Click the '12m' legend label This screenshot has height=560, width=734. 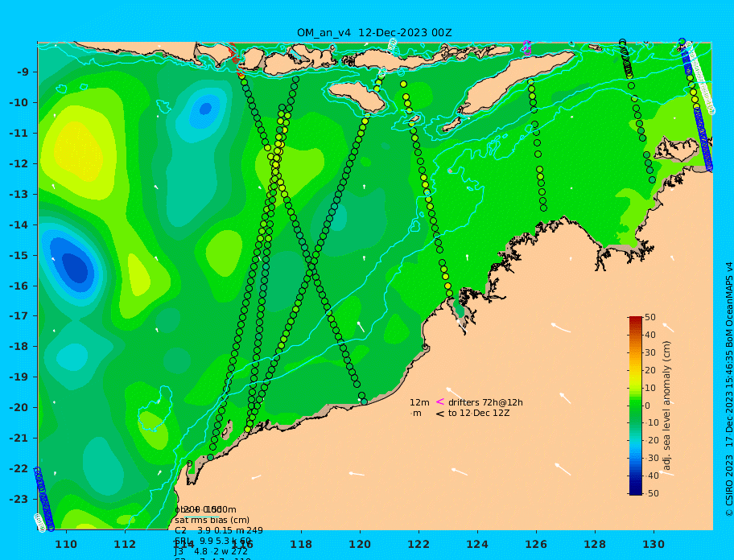[419, 403]
